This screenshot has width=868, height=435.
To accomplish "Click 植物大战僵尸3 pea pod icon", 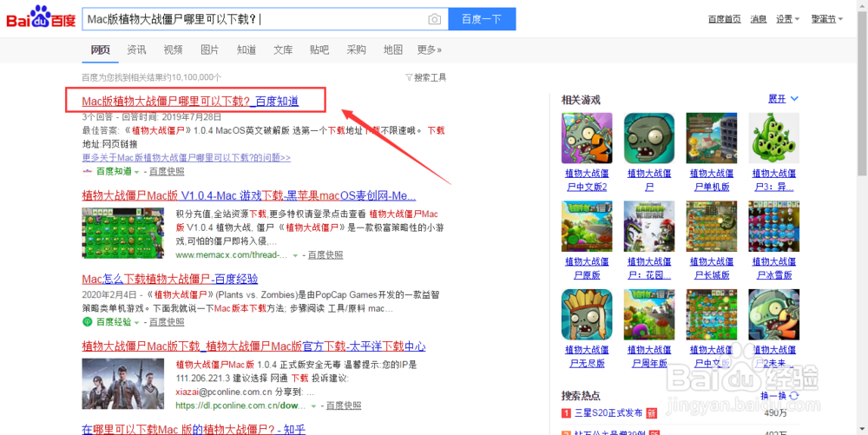I will coord(774,138).
